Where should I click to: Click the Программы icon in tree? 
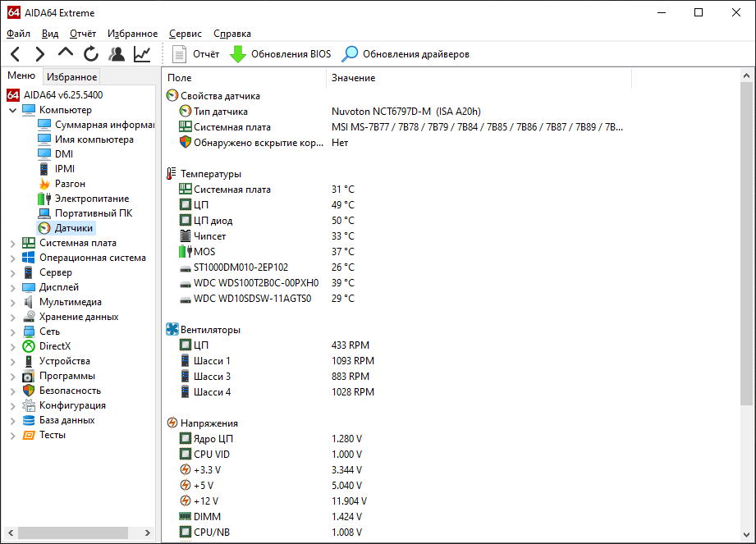(29, 377)
